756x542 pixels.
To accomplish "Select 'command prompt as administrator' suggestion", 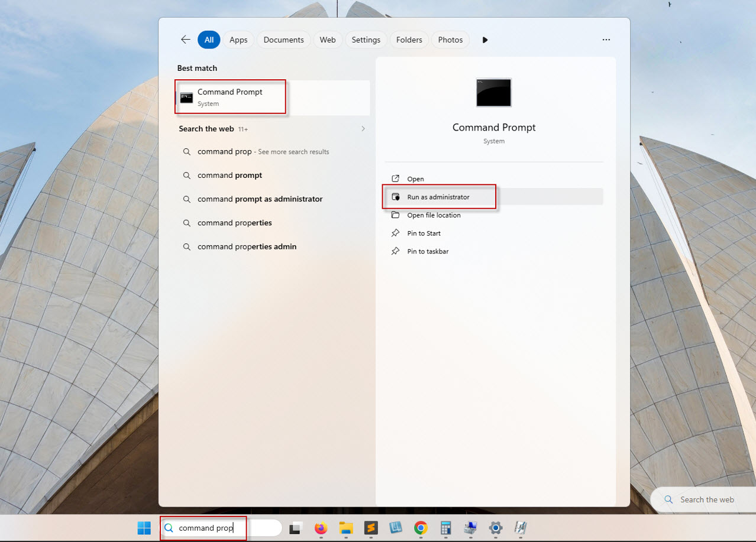I will pos(273,199).
